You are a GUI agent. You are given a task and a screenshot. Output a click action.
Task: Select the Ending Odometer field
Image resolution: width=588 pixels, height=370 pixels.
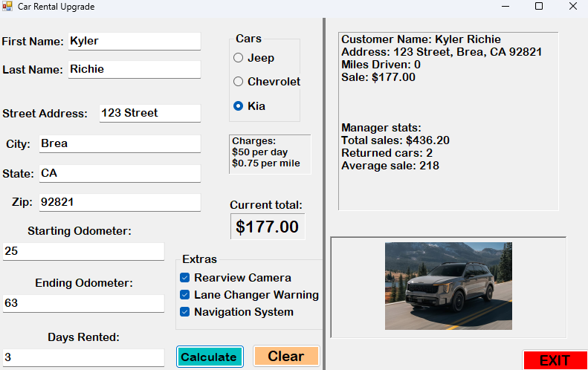tap(83, 304)
